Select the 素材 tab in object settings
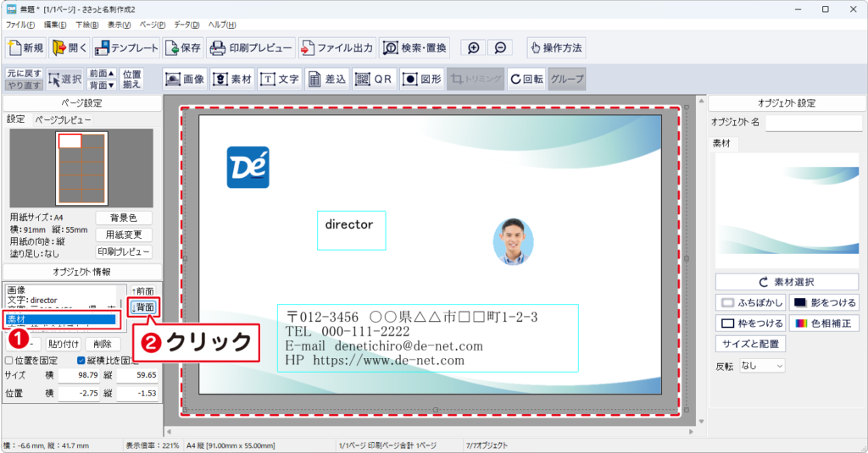This screenshot has width=868, height=453. coord(722,144)
